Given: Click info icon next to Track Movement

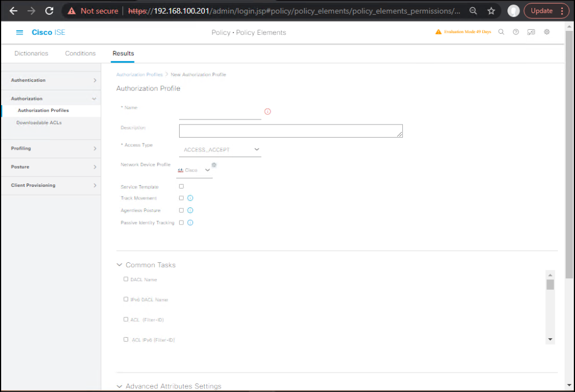Looking at the screenshot, I should click(x=190, y=198).
